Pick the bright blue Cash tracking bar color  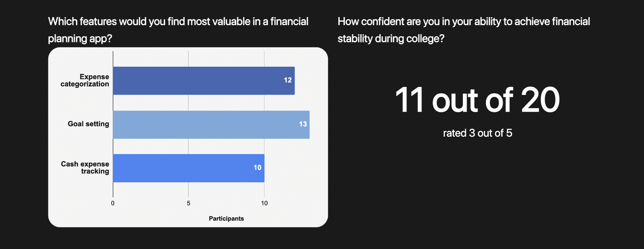(x=188, y=168)
